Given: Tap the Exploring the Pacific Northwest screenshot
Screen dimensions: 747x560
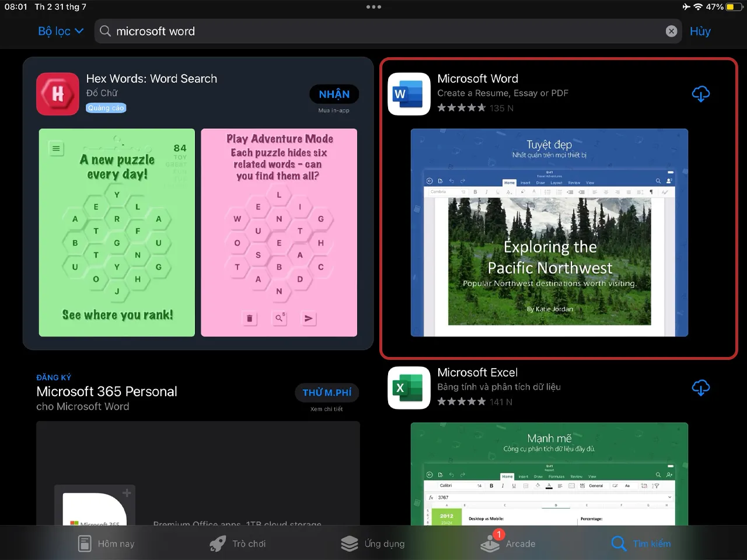Looking at the screenshot, I should pos(549,233).
